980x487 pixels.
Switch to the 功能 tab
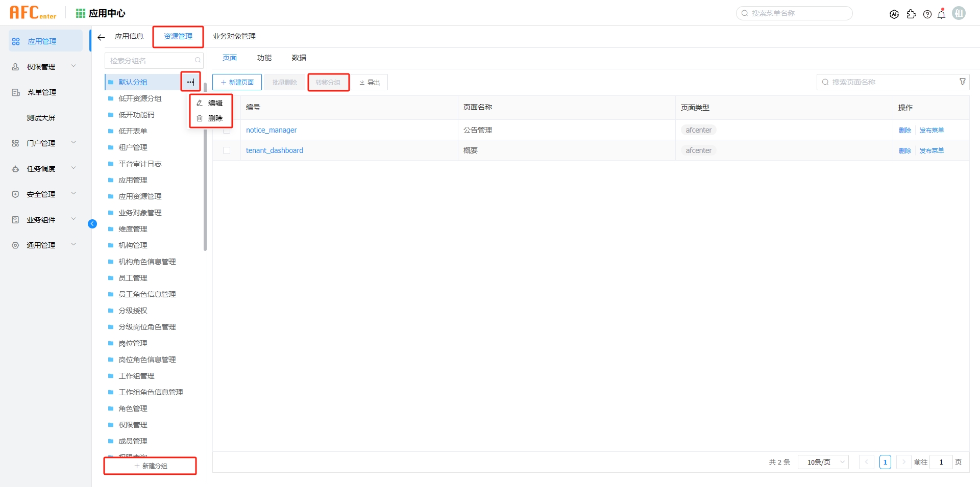(x=264, y=58)
